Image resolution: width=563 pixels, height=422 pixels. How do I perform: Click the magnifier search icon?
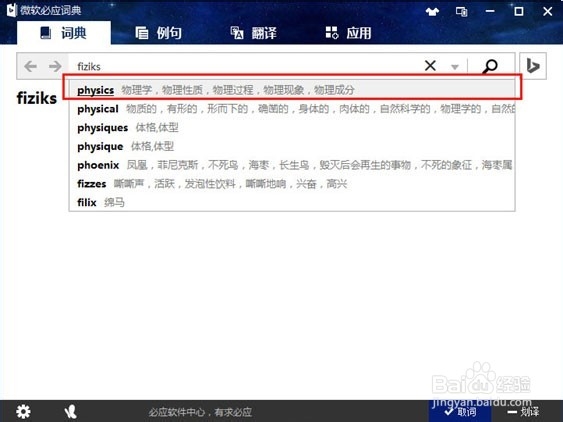(490, 66)
